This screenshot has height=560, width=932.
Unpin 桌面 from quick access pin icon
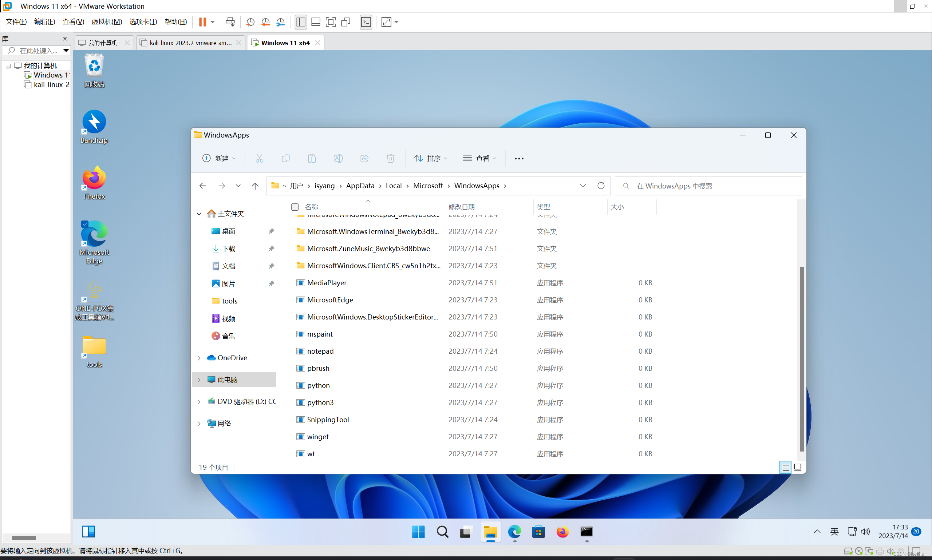(x=271, y=231)
